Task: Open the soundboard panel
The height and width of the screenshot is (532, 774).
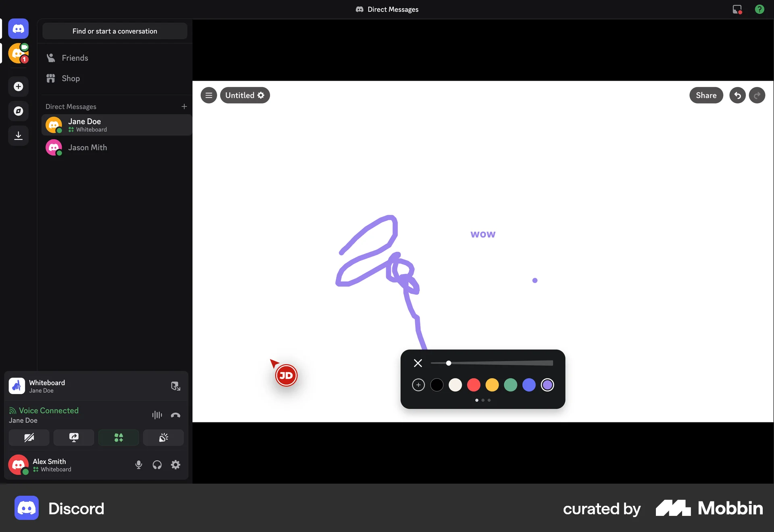Action: [163, 438]
